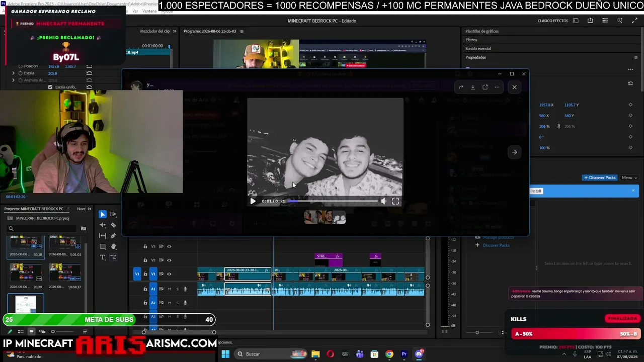Screen dimensions: 644x362
Task: Solo the A2 audio track
Action: (177, 303)
